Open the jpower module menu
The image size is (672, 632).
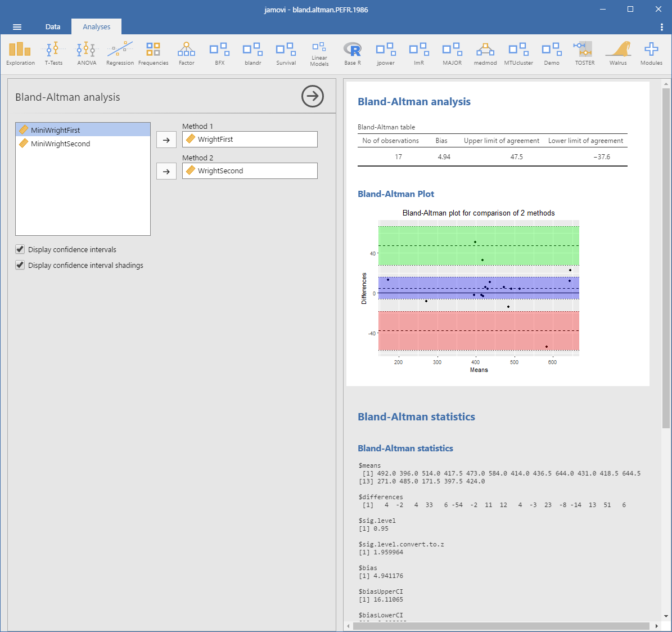(386, 53)
